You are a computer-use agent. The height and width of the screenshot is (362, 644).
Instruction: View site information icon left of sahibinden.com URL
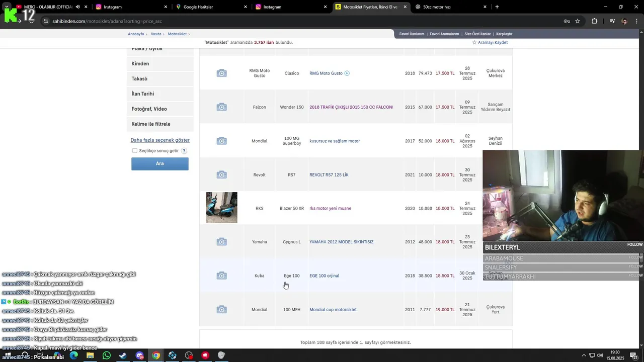(x=46, y=21)
